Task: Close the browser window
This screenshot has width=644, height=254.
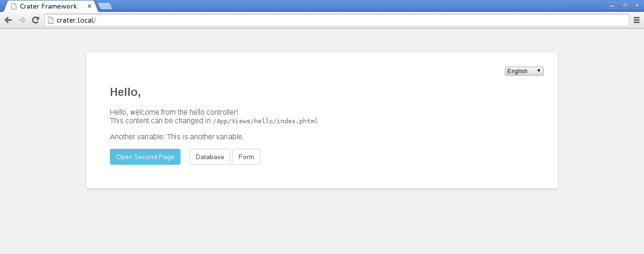Action: point(636,5)
